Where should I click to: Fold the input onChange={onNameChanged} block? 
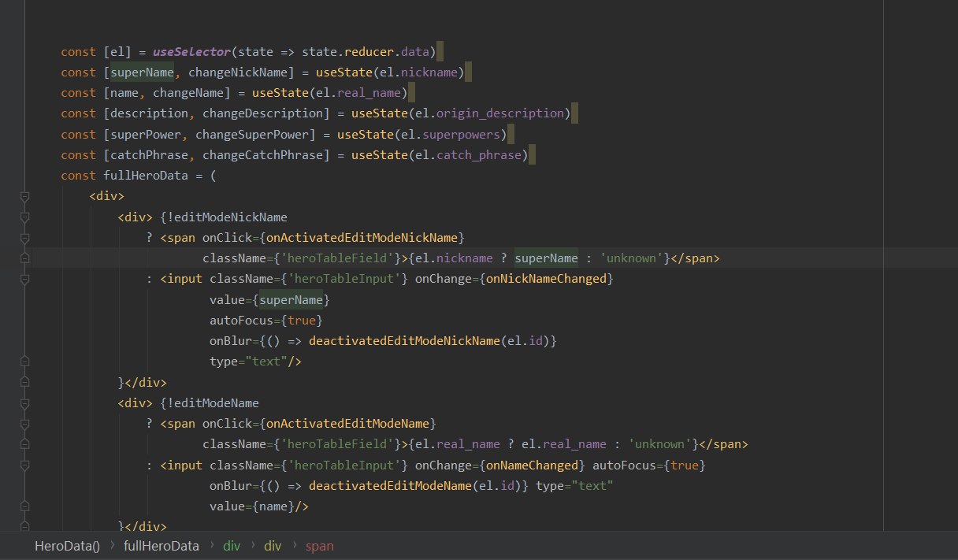[x=24, y=465]
